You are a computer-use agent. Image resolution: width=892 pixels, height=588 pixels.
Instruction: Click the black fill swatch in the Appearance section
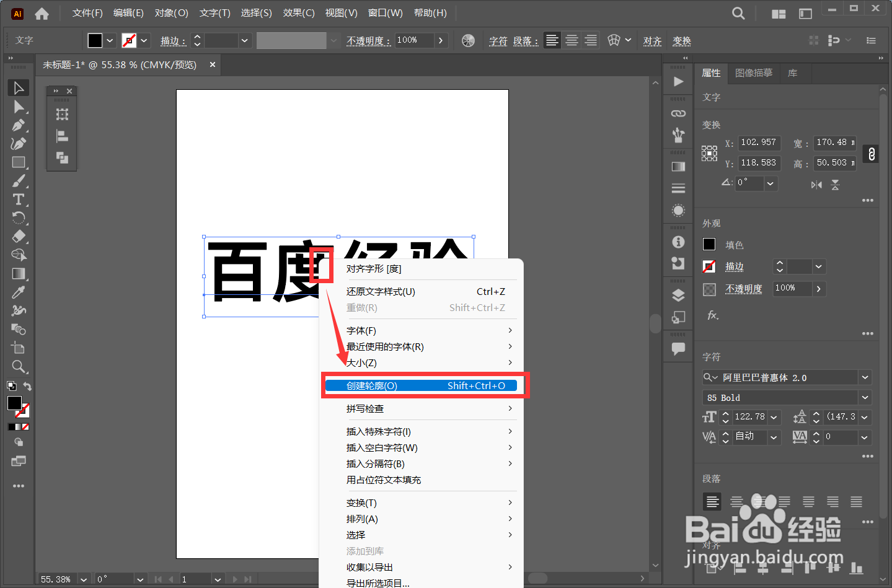point(709,244)
